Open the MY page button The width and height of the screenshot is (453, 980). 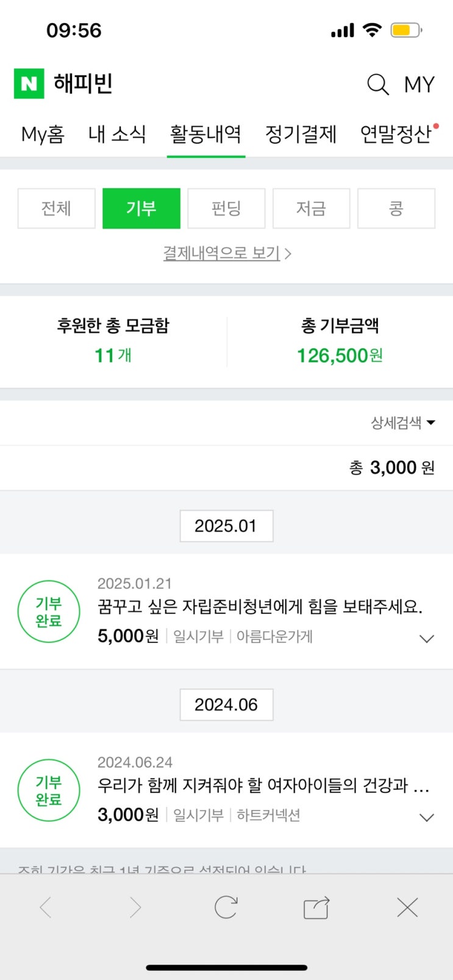[419, 84]
